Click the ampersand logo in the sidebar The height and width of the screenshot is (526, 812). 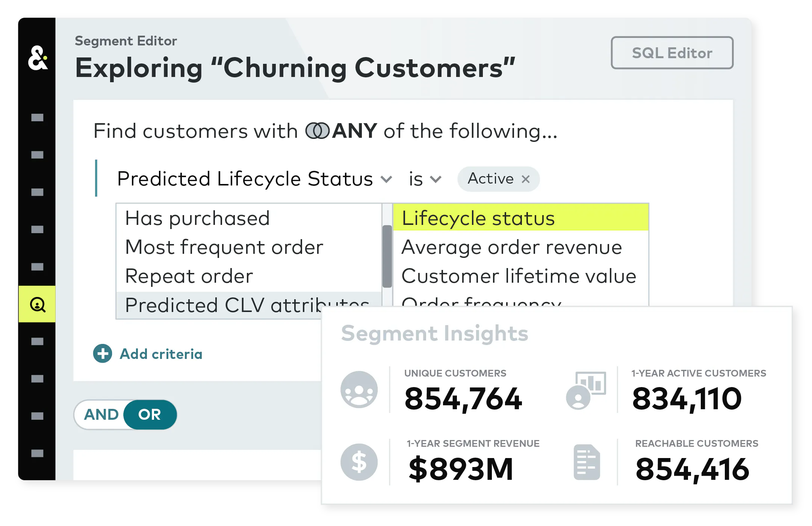coord(38,58)
